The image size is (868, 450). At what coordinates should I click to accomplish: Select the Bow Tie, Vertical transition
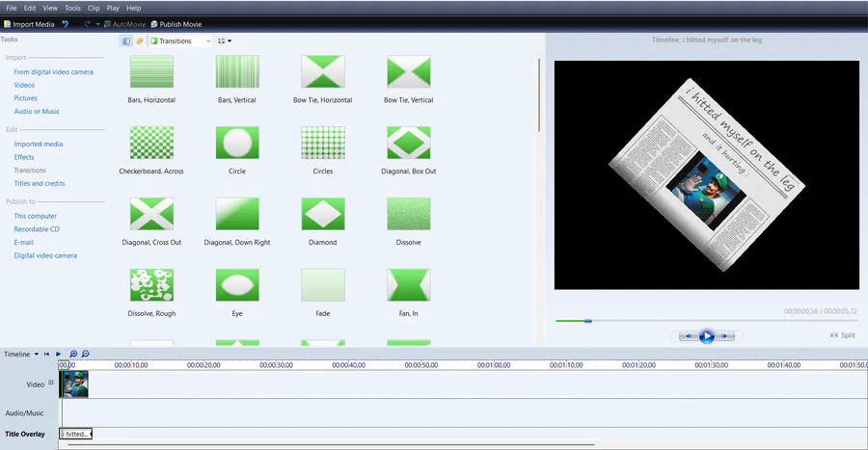[409, 72]
